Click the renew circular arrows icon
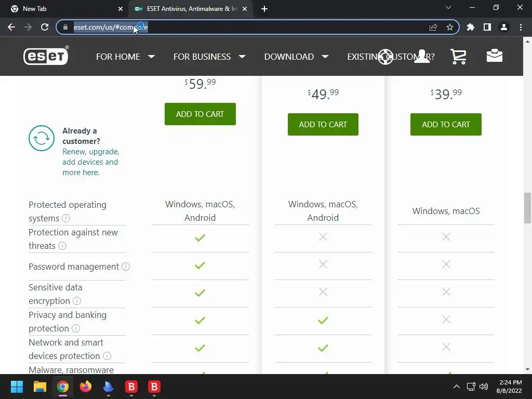 42,138
